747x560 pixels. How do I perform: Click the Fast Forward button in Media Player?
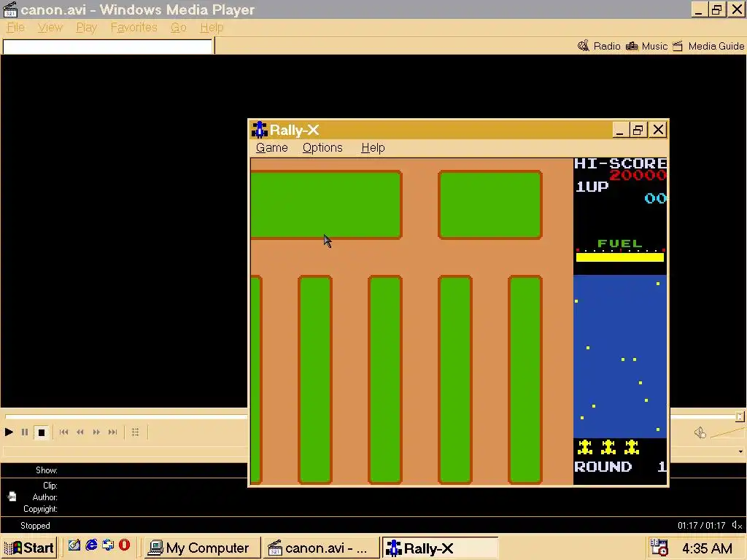click(x=96, y=432)
